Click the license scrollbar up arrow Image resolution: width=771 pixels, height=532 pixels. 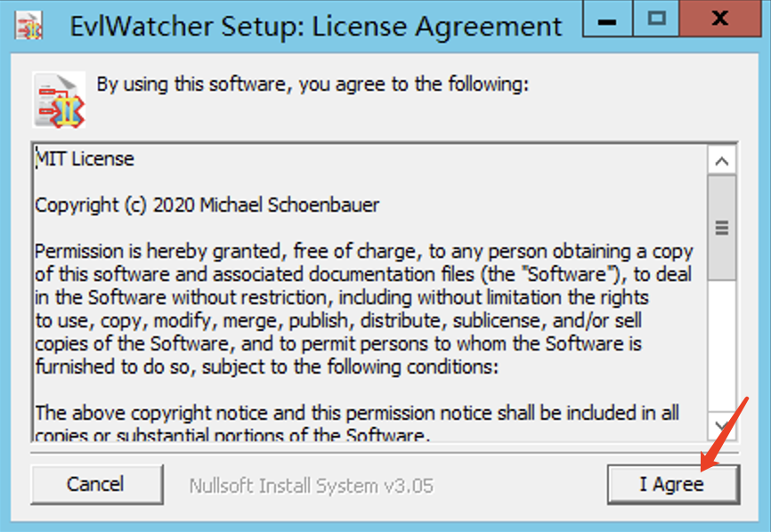(721, 162)
